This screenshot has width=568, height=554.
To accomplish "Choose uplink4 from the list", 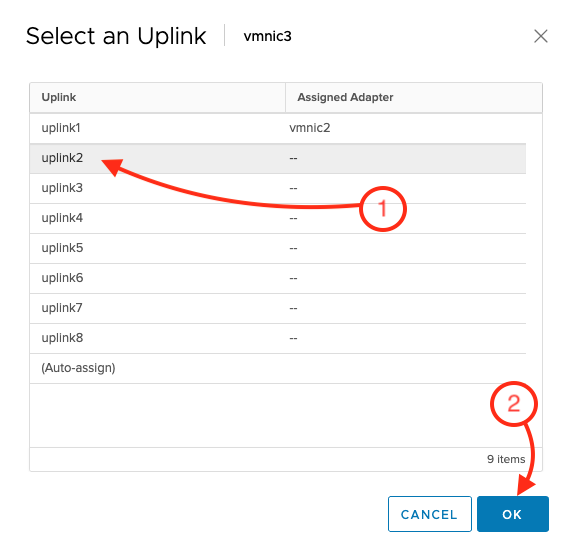I will point(278,218).
